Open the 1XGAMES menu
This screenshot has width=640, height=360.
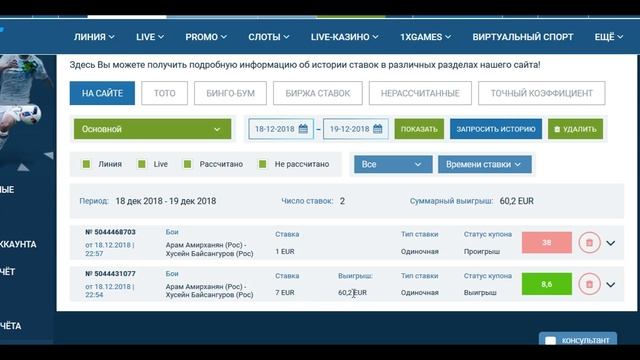425,37
